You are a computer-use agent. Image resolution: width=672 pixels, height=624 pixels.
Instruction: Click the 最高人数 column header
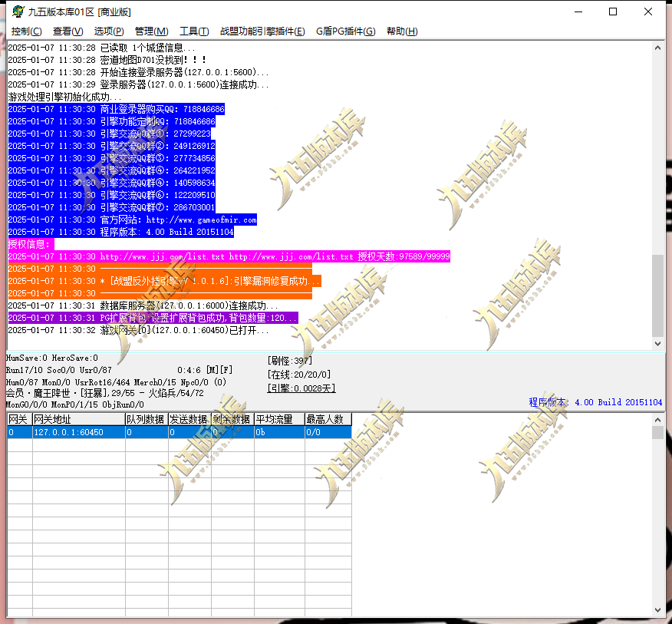click(x=328, y=419)
